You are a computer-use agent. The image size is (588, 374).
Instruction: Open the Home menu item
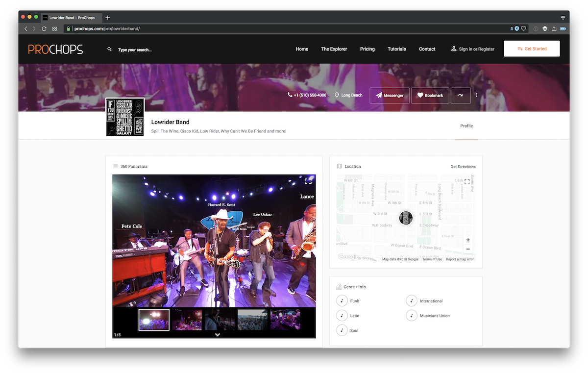pyautogui.click(x=302, y=49)
